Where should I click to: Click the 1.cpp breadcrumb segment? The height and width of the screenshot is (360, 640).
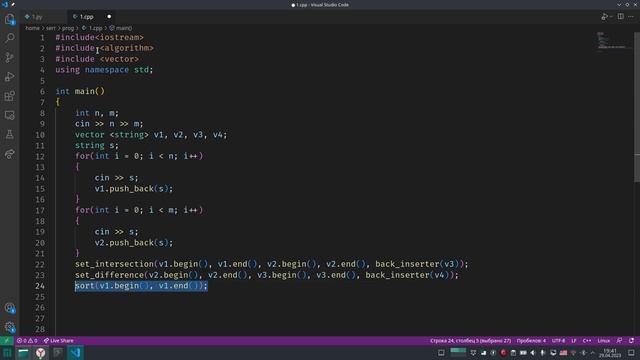(92, 28)
